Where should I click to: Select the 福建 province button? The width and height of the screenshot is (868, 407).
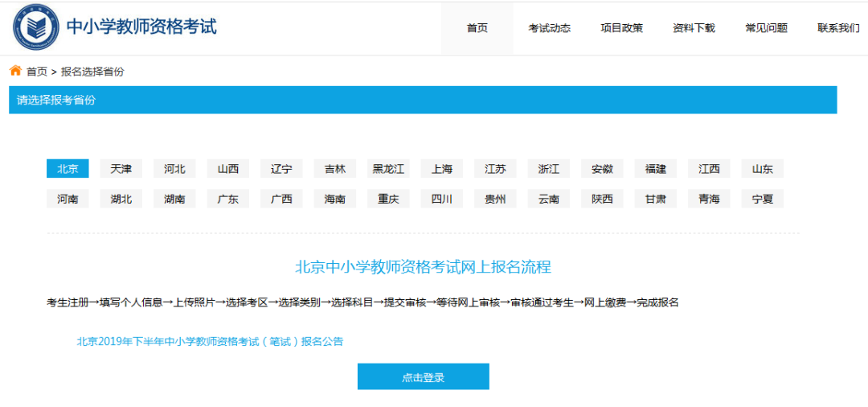point(656,169)
